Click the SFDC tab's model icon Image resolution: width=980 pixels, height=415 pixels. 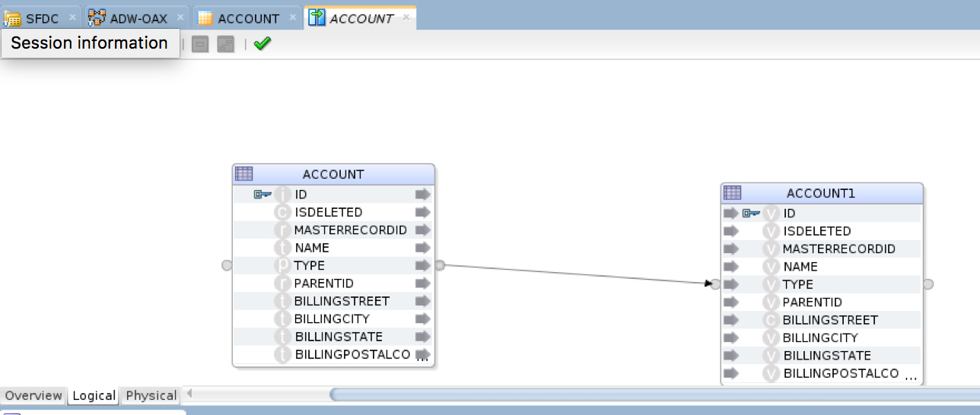(x=13, y=17)
